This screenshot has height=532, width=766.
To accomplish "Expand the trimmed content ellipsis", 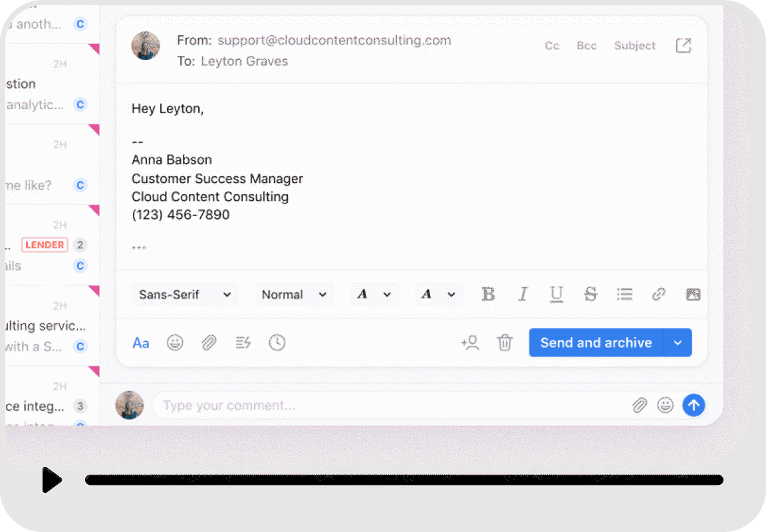I will (139, 247).
